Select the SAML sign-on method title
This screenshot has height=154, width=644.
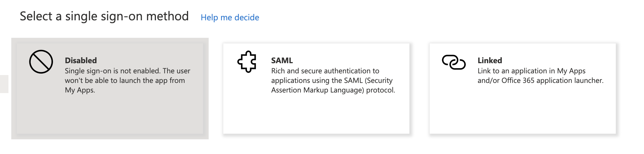282,60
